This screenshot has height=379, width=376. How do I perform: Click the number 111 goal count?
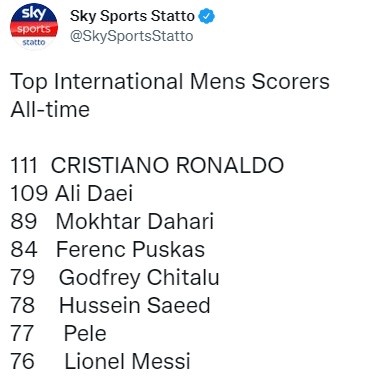24,165
